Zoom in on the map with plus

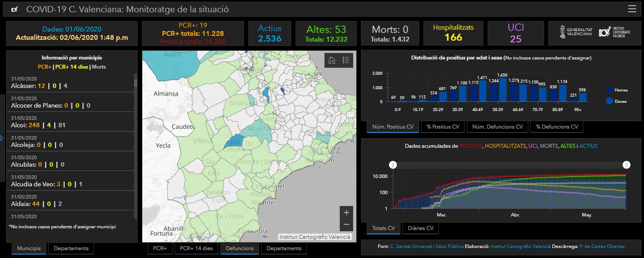pos(346,213)
